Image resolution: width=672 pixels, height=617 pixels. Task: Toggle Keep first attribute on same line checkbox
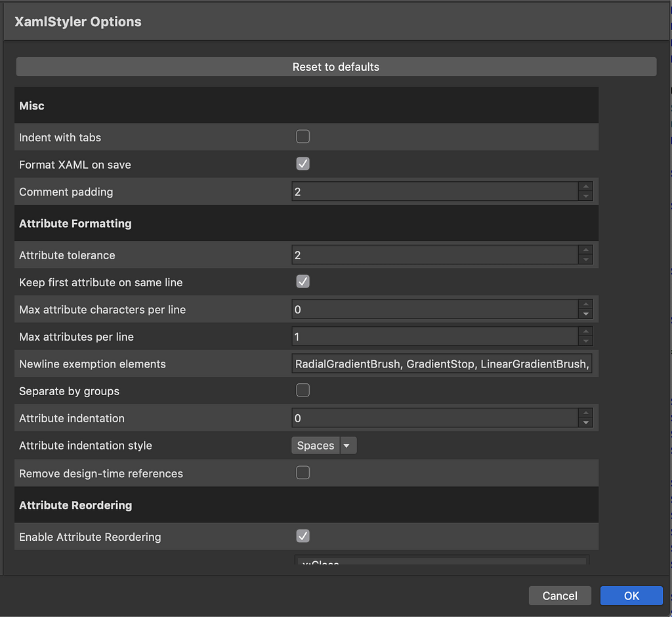(x=303, y=282)
